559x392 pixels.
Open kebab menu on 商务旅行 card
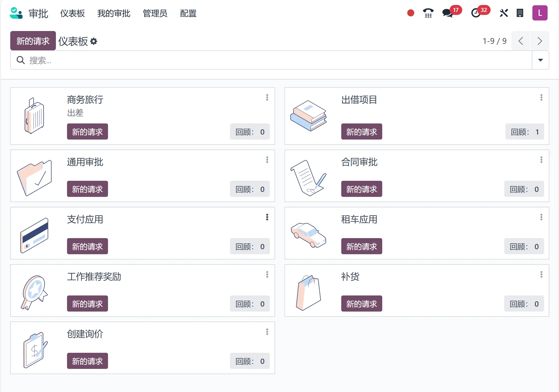pyautogui.click(x=267, y=97)
